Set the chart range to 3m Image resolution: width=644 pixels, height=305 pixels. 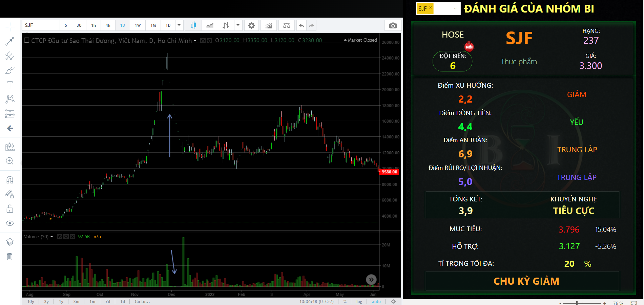click(x=77, y=302)
